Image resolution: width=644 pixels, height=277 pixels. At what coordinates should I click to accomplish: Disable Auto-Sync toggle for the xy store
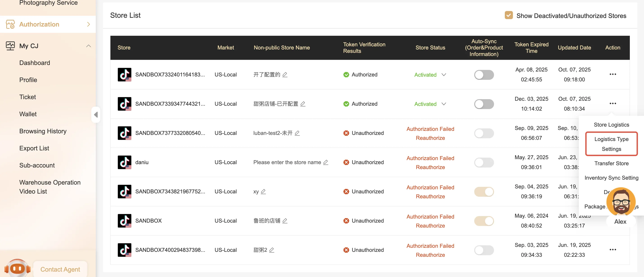484,192
